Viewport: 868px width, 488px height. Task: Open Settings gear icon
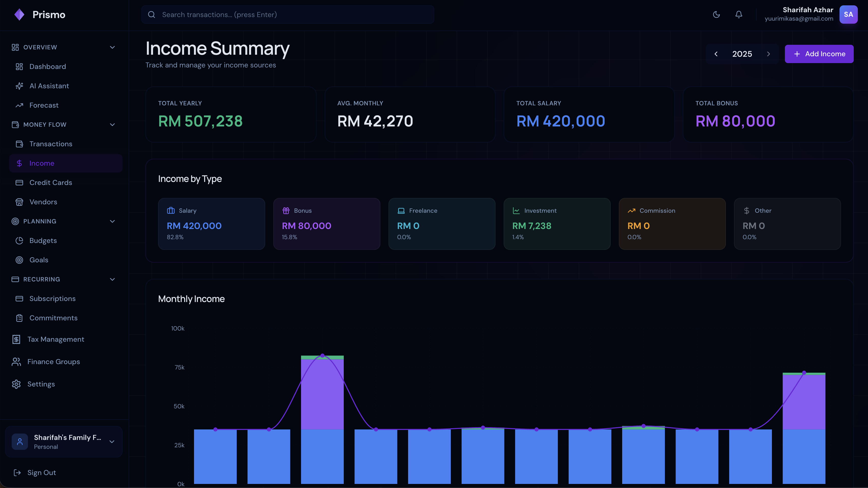click(16, 384)
